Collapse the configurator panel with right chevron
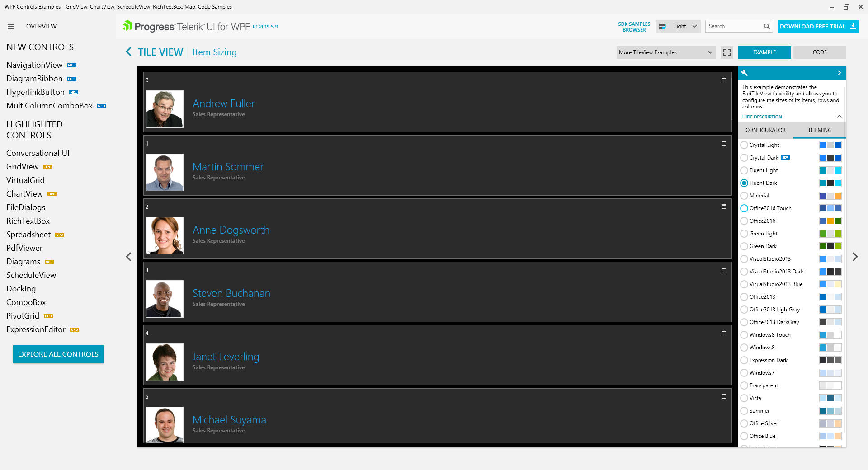Screen dimensions: 868x470 (x=840, y=73)
